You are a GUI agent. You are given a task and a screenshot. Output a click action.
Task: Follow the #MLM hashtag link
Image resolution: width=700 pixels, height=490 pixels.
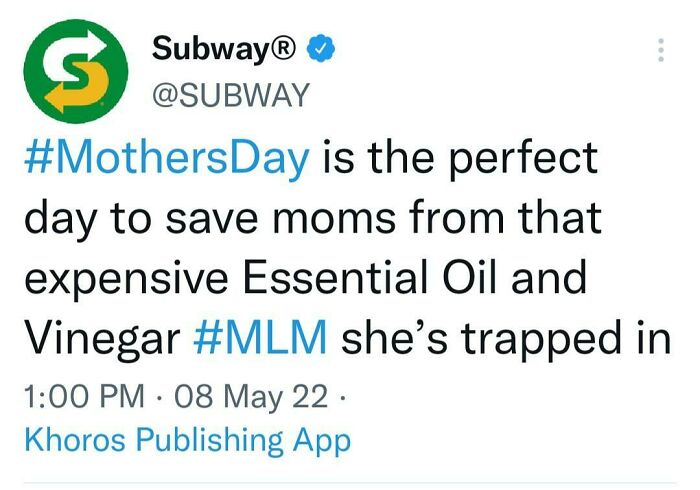point(258,339)
